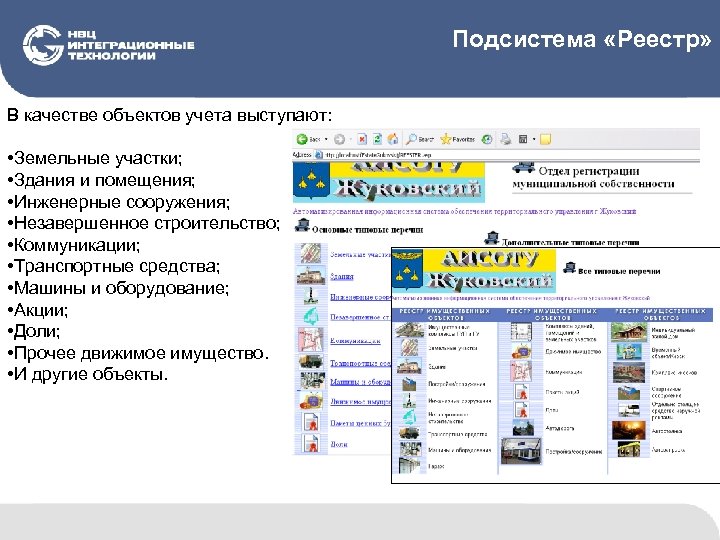Select Индивидуальный жилой дом log house thumbnail

[629, 332]
